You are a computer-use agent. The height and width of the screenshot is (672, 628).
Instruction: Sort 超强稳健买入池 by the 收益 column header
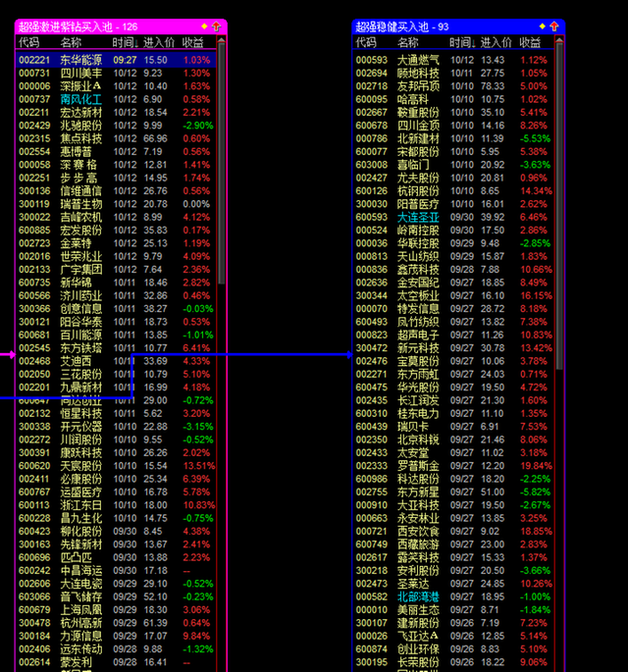pos(530,42)
